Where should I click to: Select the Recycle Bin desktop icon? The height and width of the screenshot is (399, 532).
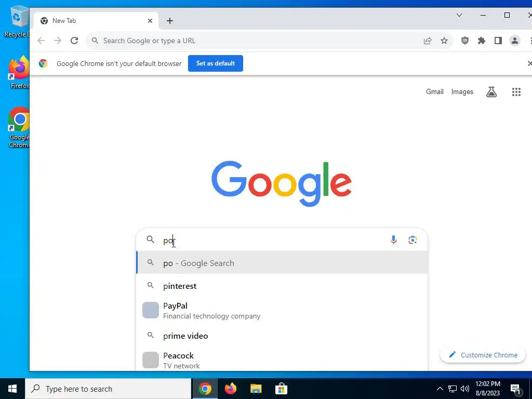coord(17,22)
